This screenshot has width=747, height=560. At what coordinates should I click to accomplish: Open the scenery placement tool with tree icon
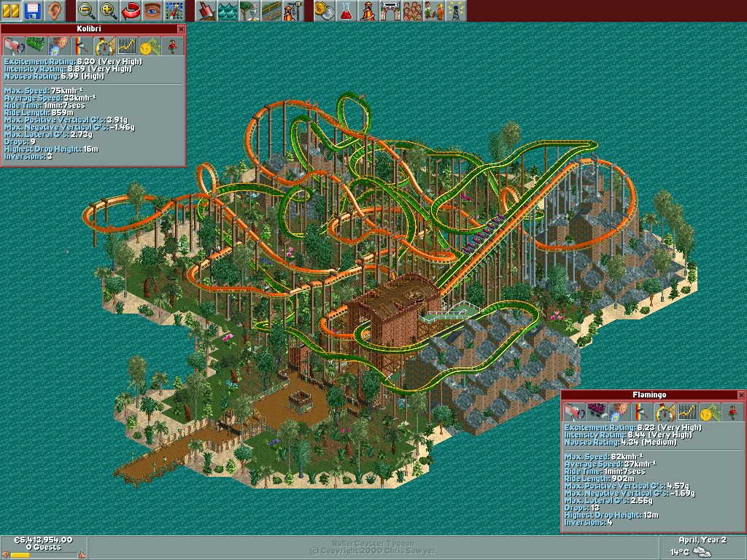point(250,10)
